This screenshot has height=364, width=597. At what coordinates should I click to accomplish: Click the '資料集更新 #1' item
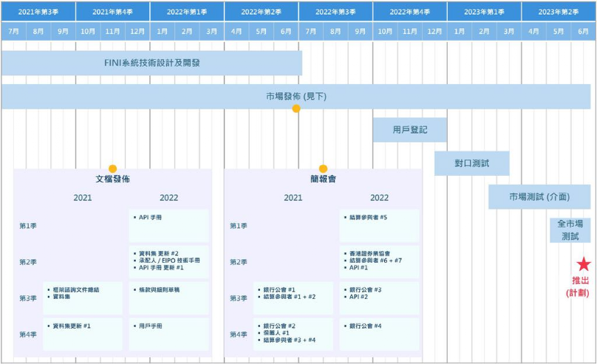point(72,326)
